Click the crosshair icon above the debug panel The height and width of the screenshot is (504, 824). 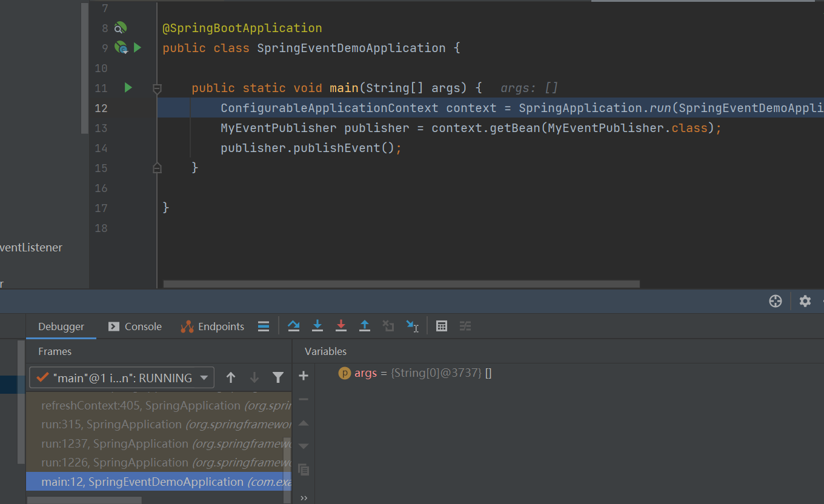point(776,301)
